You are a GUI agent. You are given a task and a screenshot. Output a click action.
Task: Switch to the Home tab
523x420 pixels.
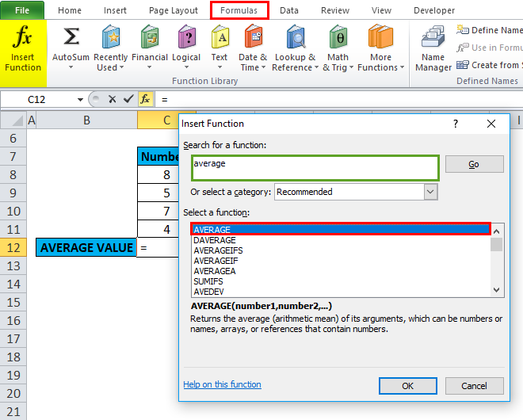[x=70, y=10]
